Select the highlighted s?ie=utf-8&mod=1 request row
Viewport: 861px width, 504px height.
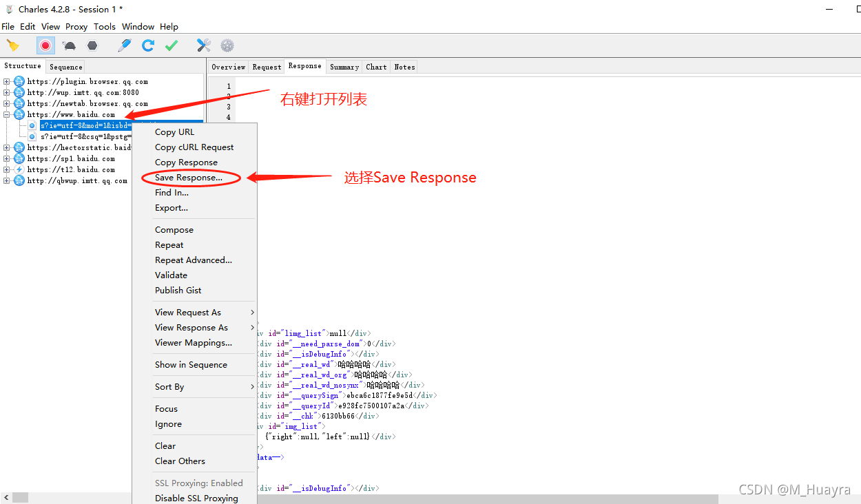click(x=85, y=125)
